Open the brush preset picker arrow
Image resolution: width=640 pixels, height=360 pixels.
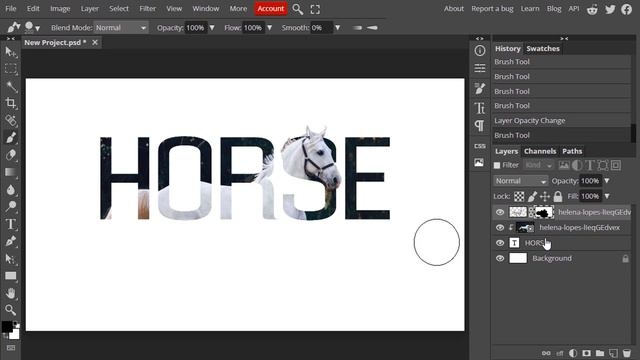point(38,29)
